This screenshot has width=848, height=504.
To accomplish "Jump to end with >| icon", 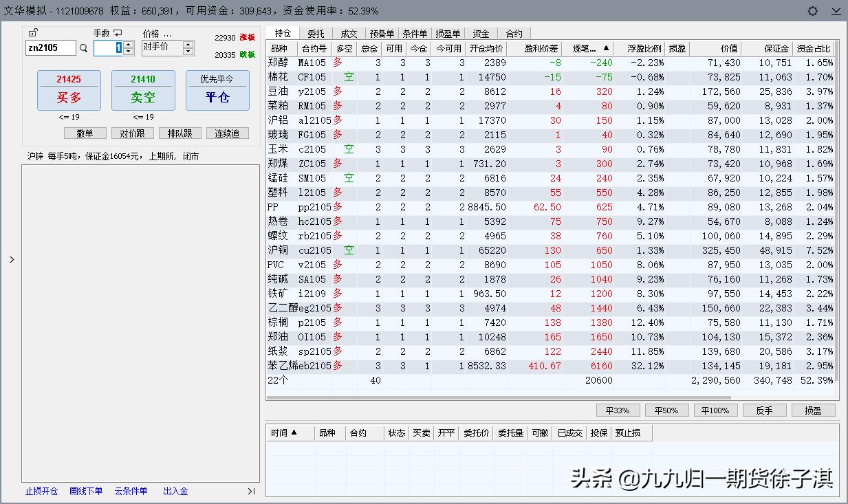I will 251,491.
